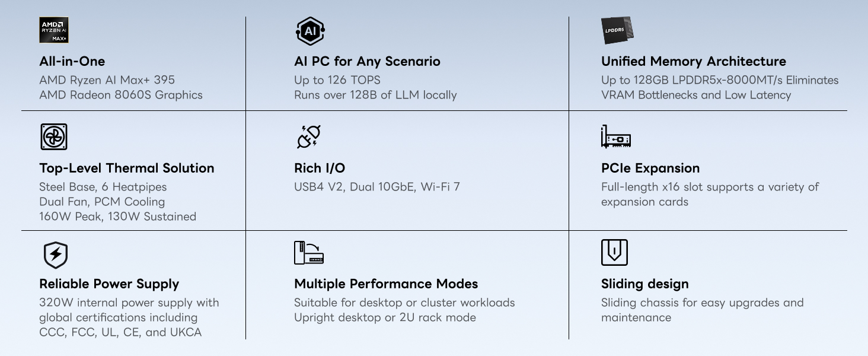Click the AMD Ryzen AI Max+ badge icon
This screenshot has height=356, width=868.
(x=54, y=30)
